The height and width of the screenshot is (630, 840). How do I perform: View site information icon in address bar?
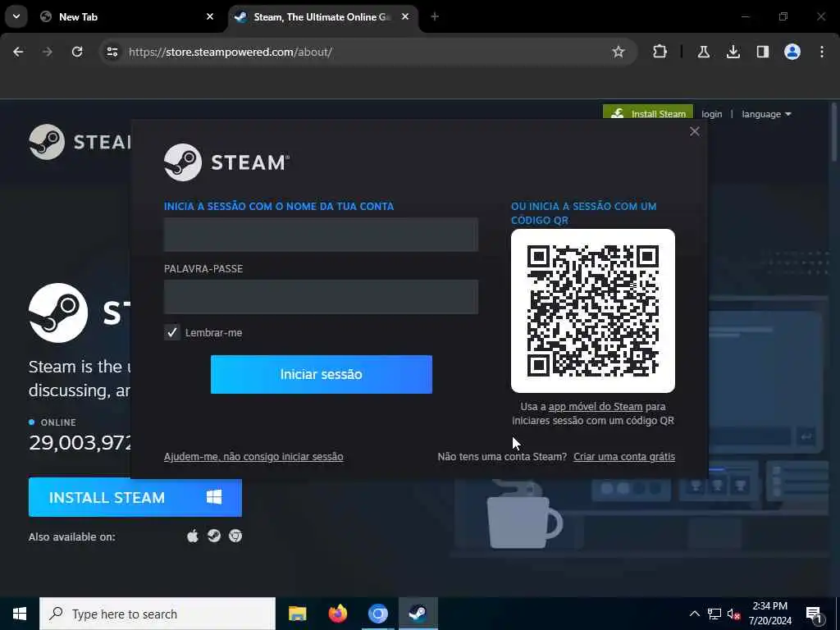click(112, 52)
